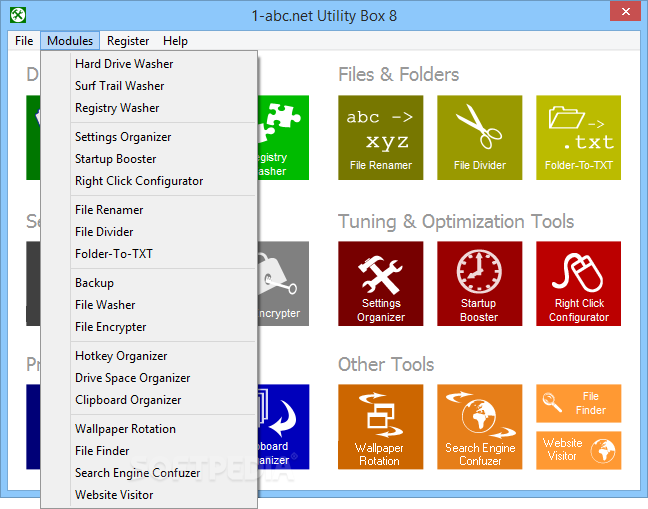Choose Surf Trail Washer menu entry

(x=149, y=86)
